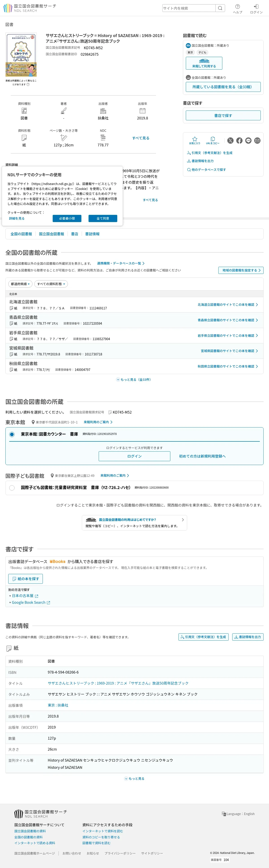Click 来館して利用する button
269x868 pixels.
tap(204, 63)
